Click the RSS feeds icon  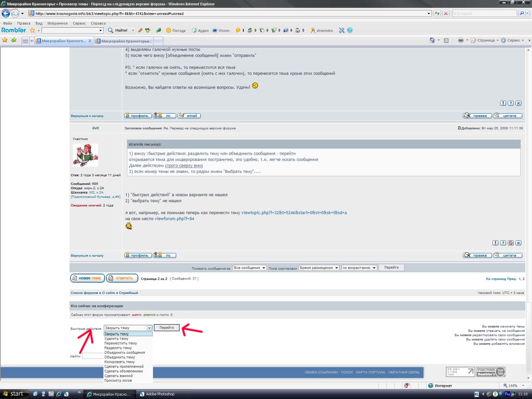446,40
